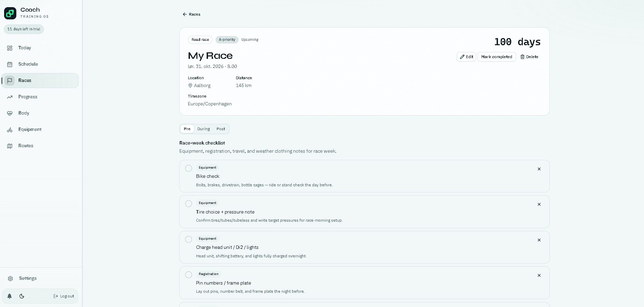Click the Body heart icon
This screenshot has width=644, height=307.
pos(10,113)
